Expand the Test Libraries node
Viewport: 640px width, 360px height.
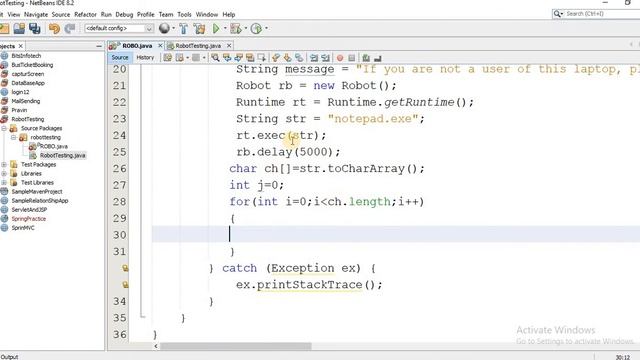(x=4, y=182)
